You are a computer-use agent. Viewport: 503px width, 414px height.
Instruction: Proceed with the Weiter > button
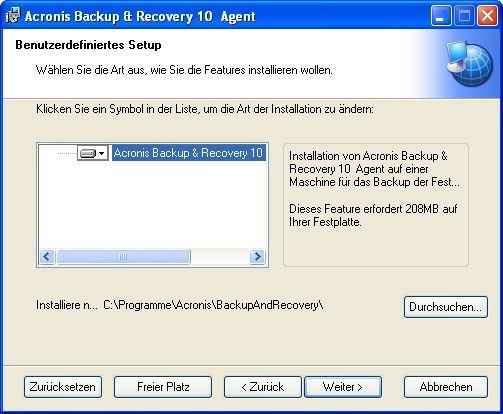(x=343, y=387)
